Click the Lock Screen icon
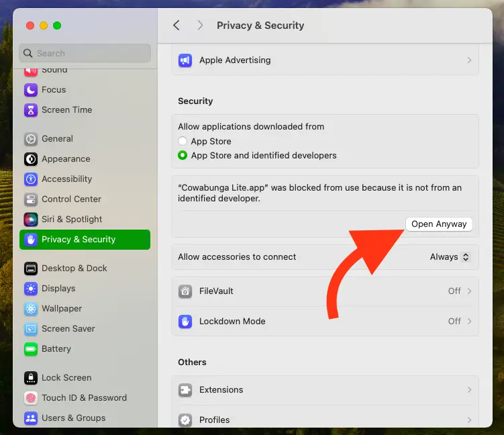This screenshot has width=504, height=435. [31, 378]
